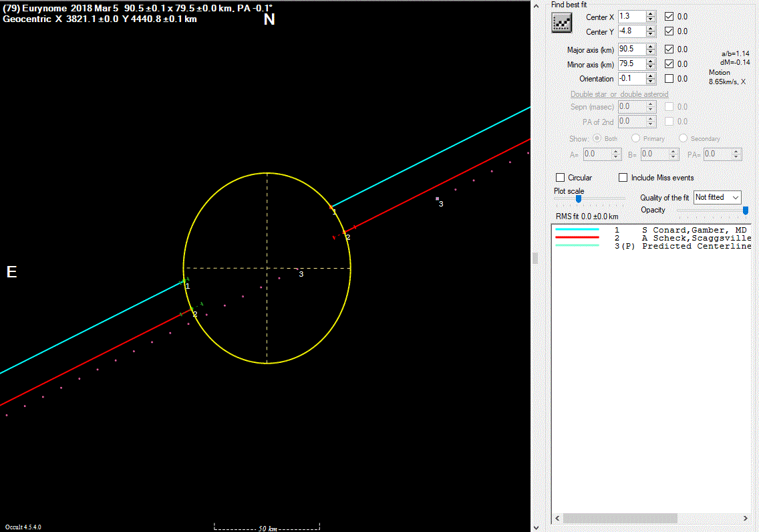Click the E east label on the plot

tap(11, 271)
